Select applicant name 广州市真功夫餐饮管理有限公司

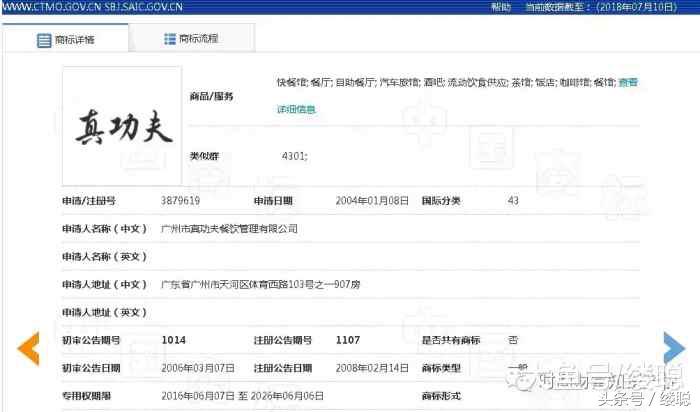[229, 229]
